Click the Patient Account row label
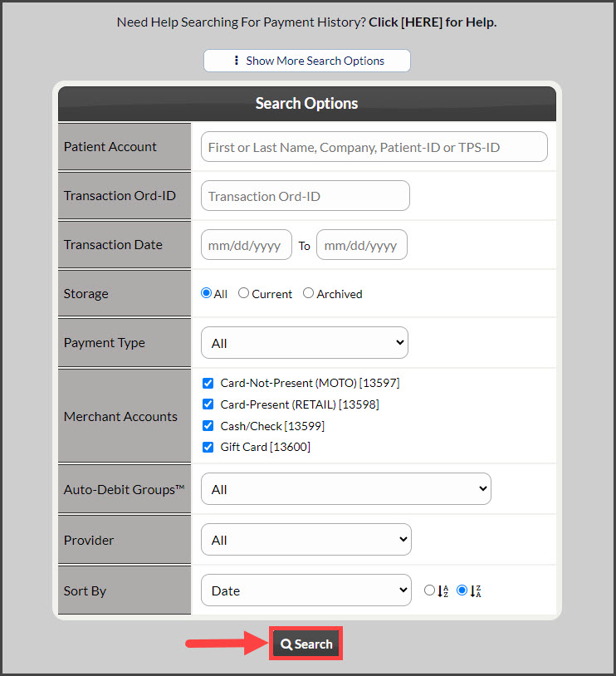616x676 pixels. pos(110,147)
